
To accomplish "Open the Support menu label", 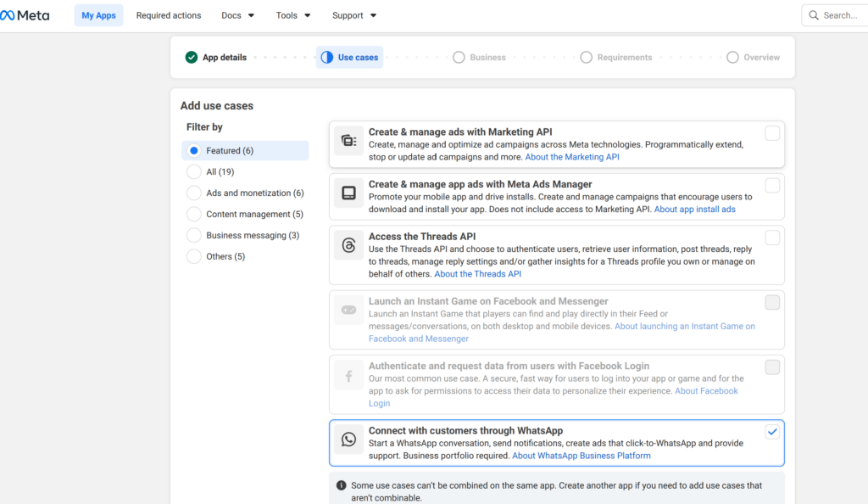I will 348,15.
